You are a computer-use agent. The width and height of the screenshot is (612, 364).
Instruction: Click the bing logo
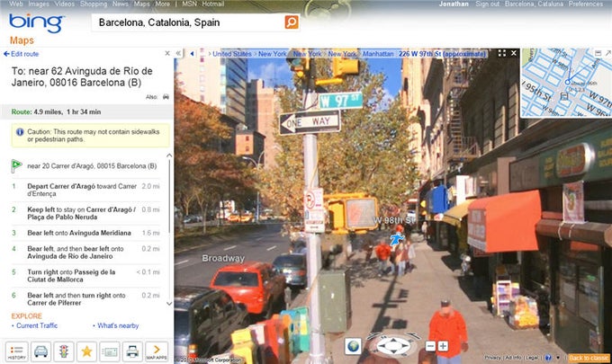click(36, 23)
